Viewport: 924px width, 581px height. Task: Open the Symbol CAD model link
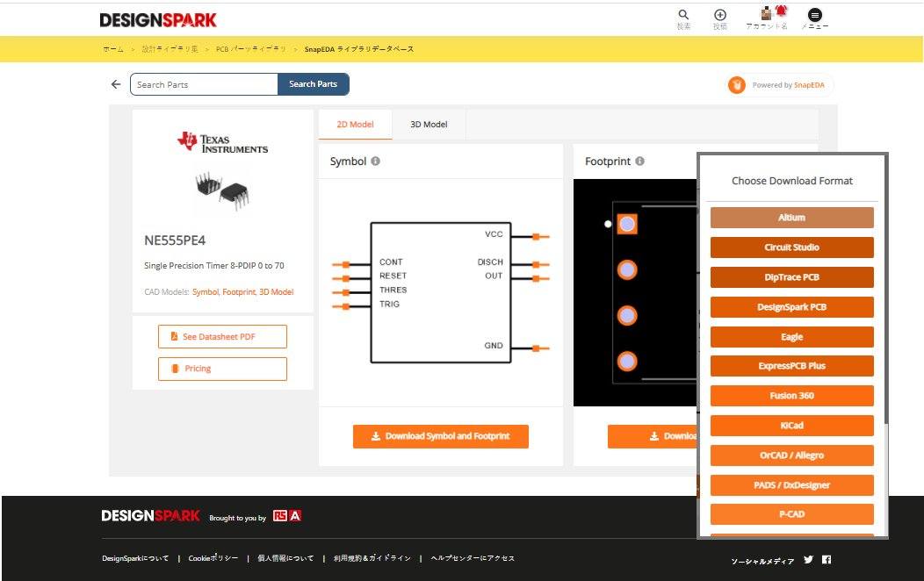[205, 292]
